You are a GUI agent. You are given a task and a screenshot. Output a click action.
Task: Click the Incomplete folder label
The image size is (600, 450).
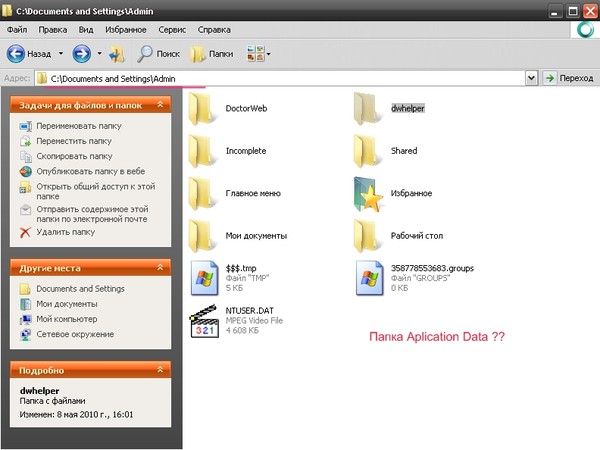pos(246,151)
